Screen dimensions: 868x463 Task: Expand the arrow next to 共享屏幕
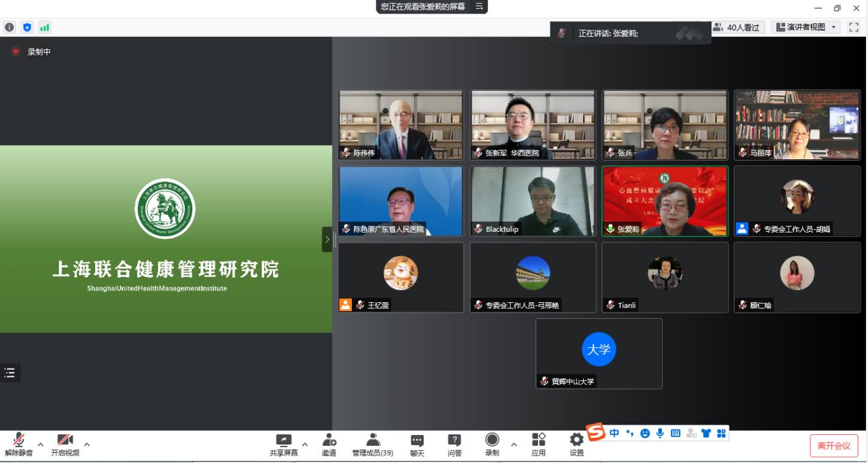click(x=305, y=445)
